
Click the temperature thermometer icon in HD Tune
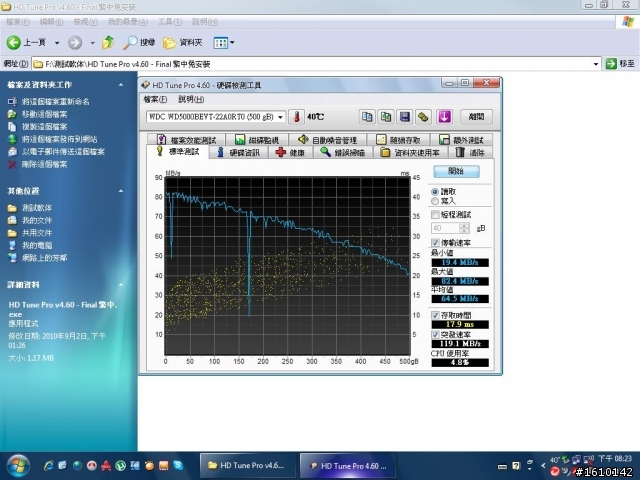click(x=297, y=117)
